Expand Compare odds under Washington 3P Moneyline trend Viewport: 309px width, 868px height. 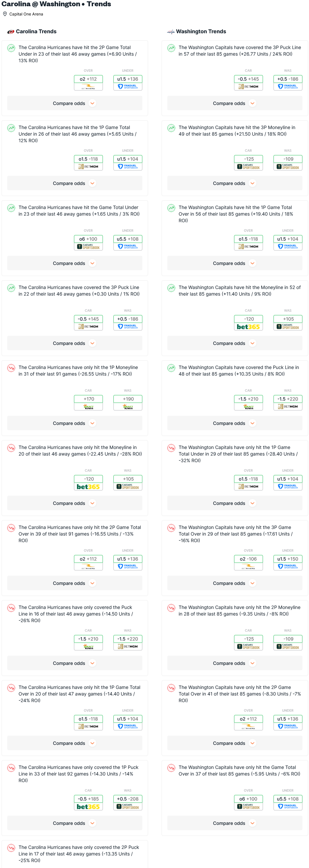point(234,183)
